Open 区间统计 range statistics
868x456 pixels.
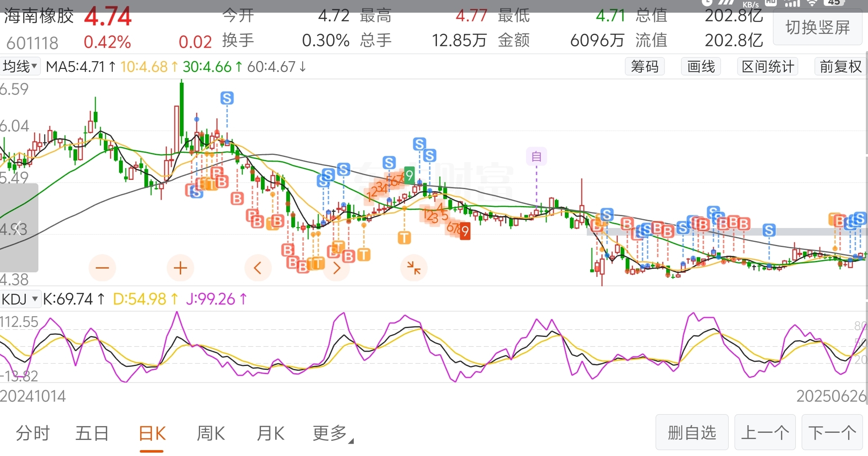(768, 66)
